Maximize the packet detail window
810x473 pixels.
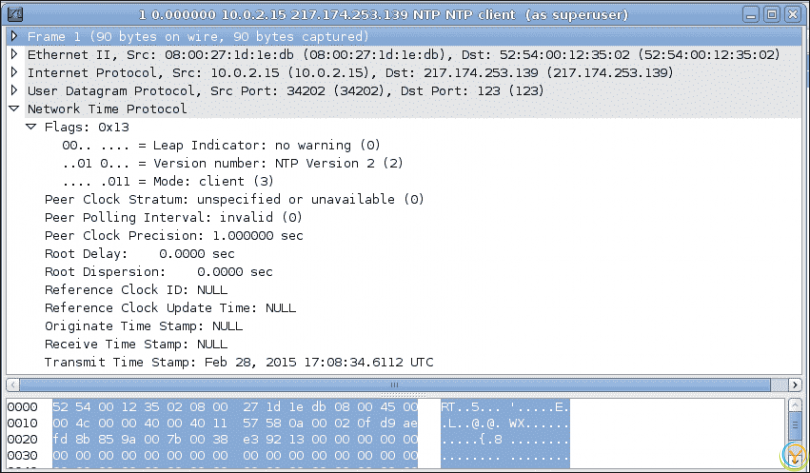[772, 14]
